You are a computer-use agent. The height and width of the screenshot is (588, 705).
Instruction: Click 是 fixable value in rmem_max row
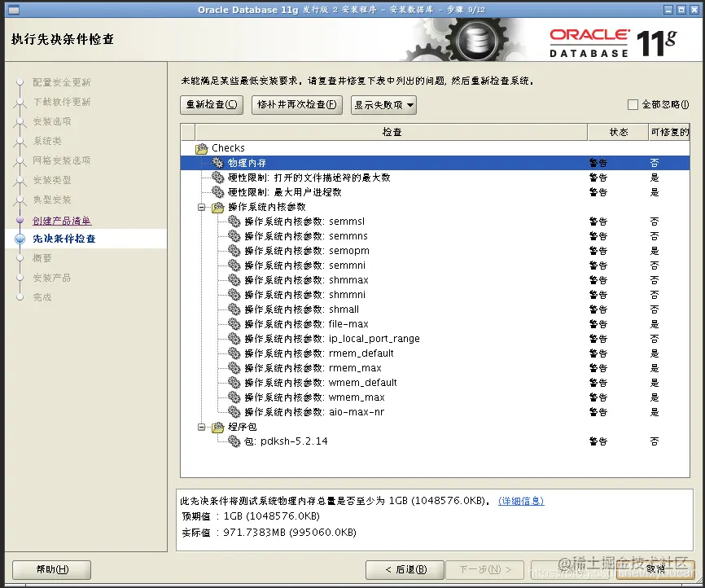click(655, 368)
